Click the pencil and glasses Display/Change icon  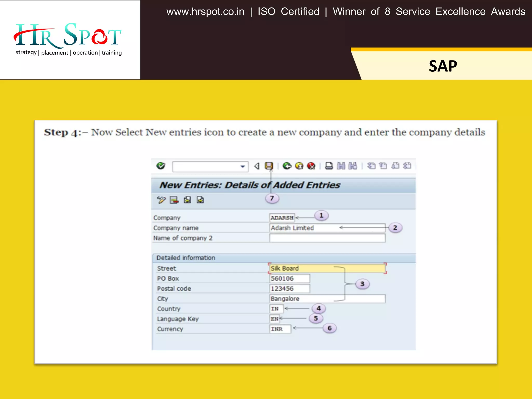pyautogui.click(x=161, y=200)
